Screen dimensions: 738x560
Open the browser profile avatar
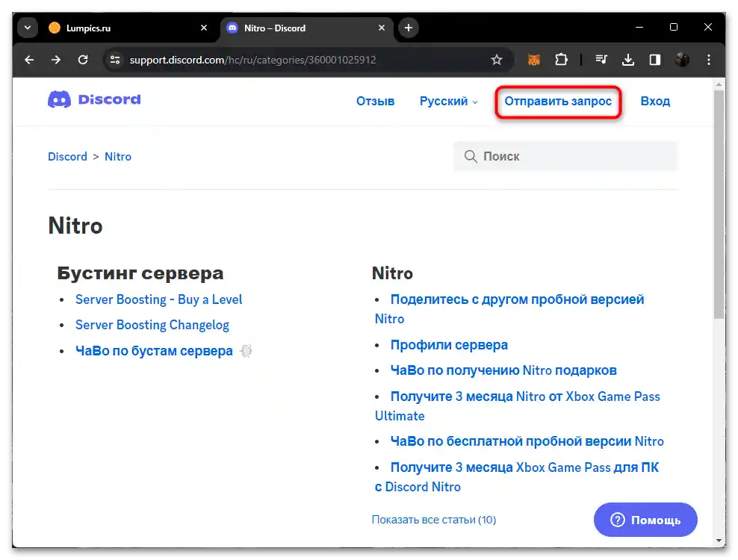point(682,59)
